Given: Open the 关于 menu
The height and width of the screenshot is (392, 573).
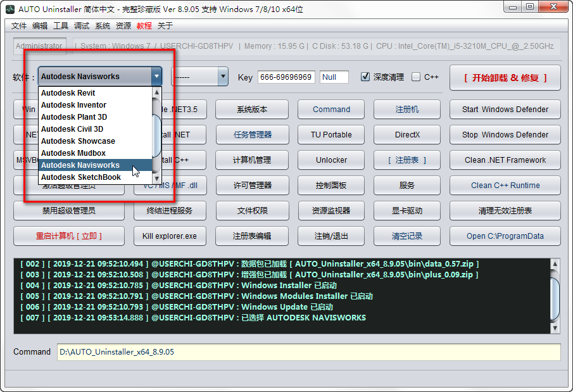Looking at the screenshot, I should 165,25.
